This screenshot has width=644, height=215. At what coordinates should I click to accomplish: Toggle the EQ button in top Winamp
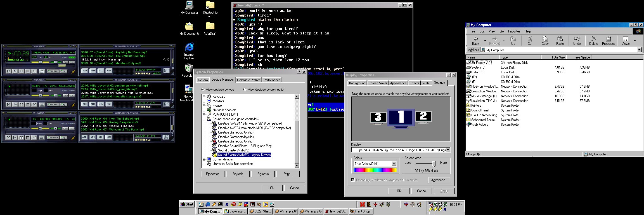point(65,62)
